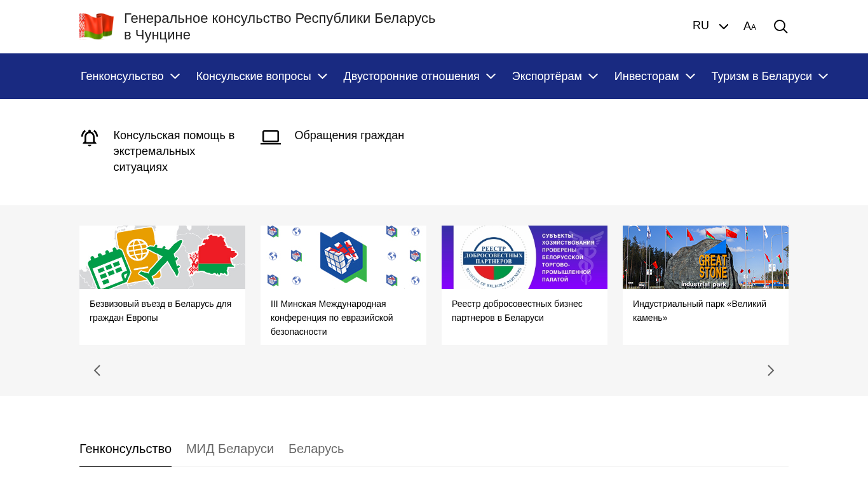Open Туризм в Беларуси menu

(x=769, y=76)
